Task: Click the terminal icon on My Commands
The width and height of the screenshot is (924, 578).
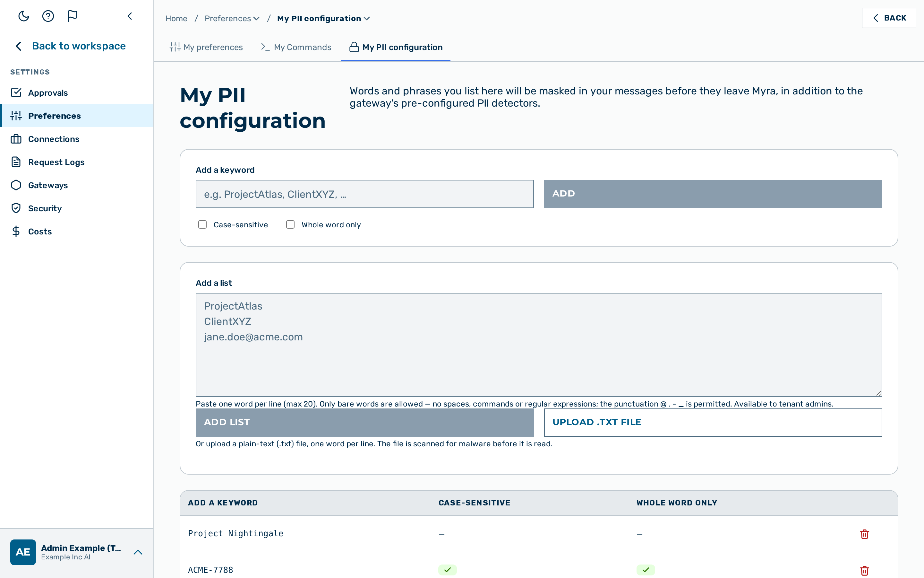Action: [x=265, y=47]
